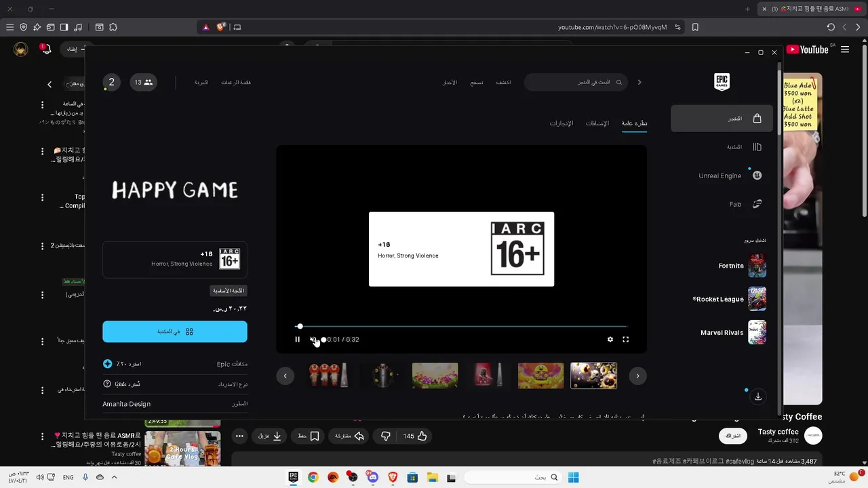Viewport: 868px width, 488px height.
Task: Switch to the Overview tab
Action: [634, 123]
